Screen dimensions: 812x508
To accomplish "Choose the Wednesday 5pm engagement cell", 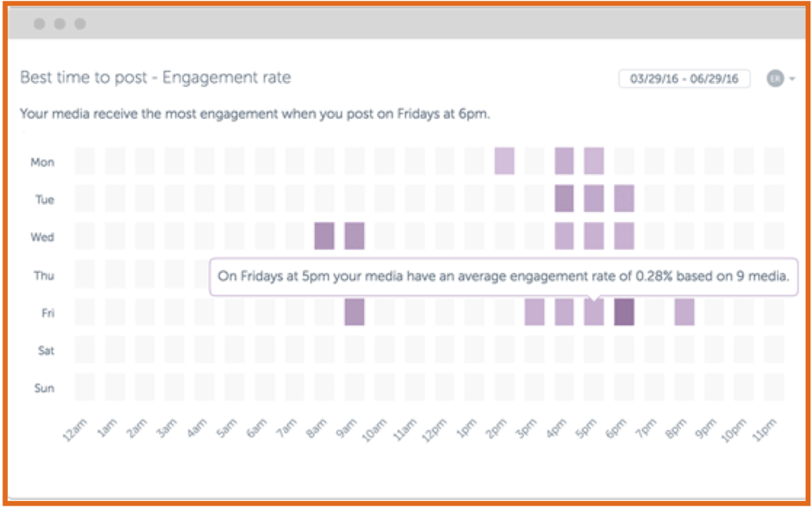I will 594,236.
